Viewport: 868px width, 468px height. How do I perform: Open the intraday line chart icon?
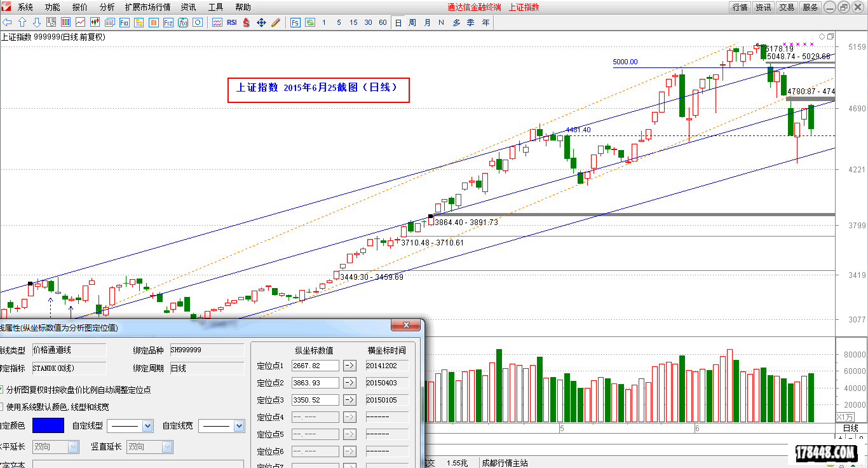pyautogui.click(x=80, y=22)
